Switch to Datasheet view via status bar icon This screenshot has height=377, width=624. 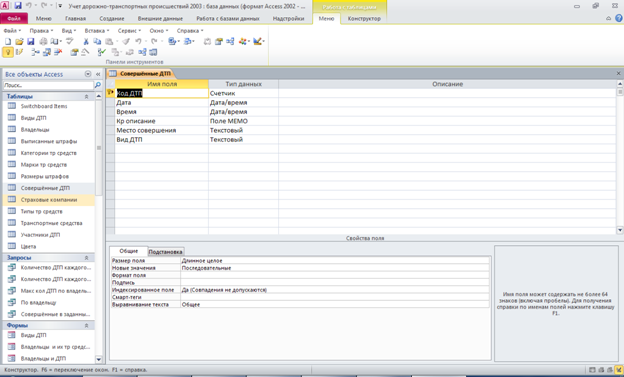click(592, 370)
